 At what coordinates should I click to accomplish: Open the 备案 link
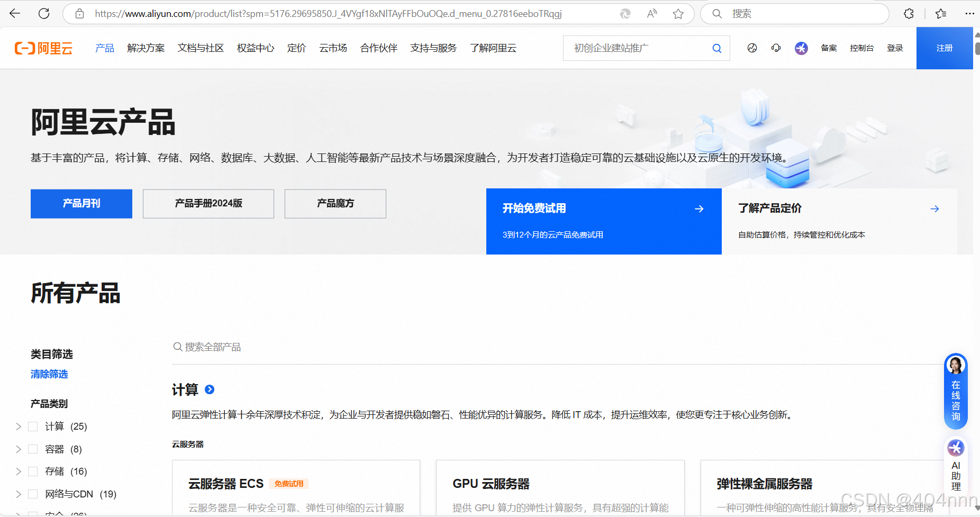[x=829, y=48]
